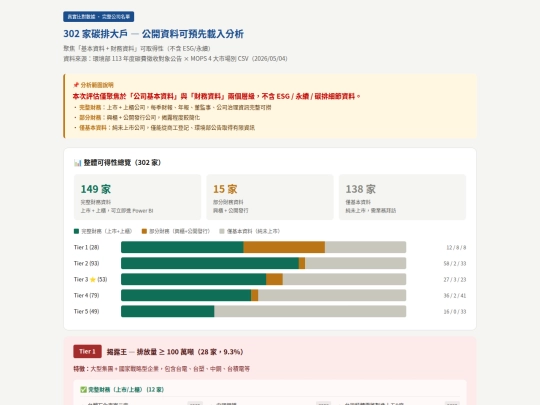Screen dimensions: 540x405
Task: Click the green segment of the Tier 1 bar
Action: (182, 247)
